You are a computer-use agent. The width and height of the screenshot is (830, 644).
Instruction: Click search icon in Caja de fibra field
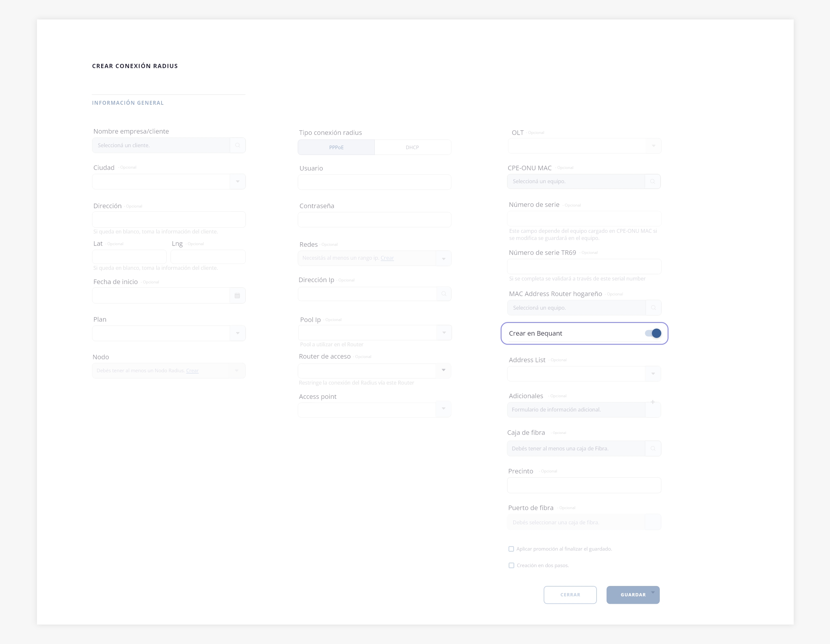(653, 448)
